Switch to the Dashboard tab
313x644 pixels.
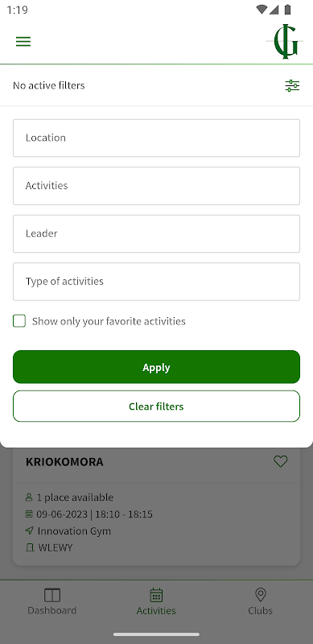tap(52, 601)
